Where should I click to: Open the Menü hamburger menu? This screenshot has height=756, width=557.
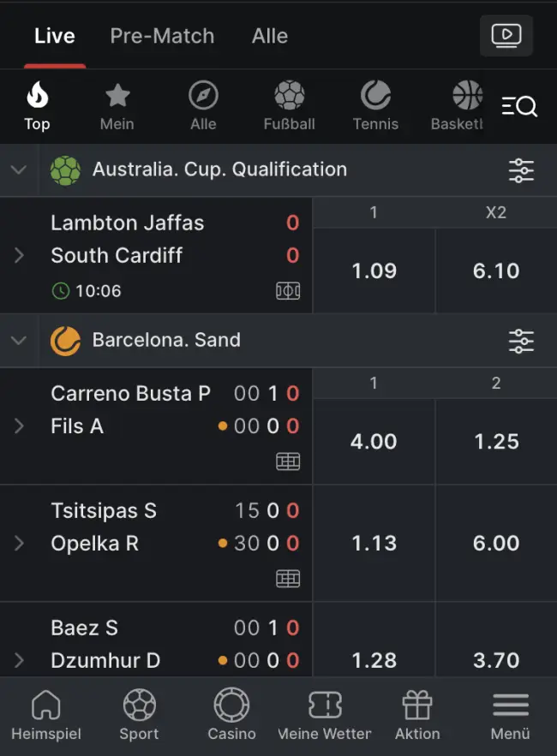[510, 714]
